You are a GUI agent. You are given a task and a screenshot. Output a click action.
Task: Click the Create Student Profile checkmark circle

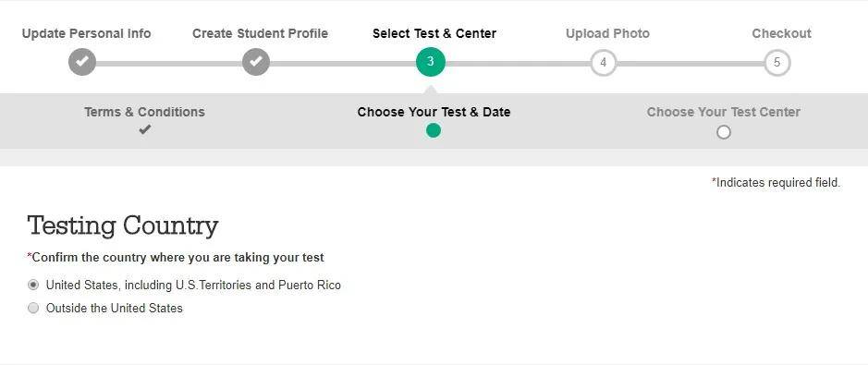pos(256,62)
